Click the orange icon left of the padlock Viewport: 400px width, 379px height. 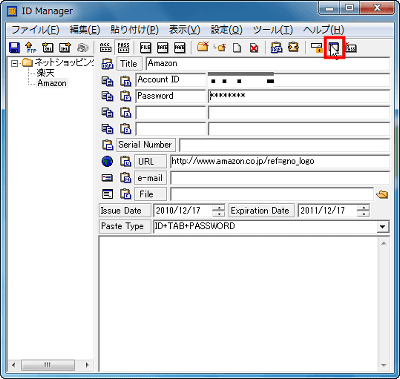pos(293,47)
